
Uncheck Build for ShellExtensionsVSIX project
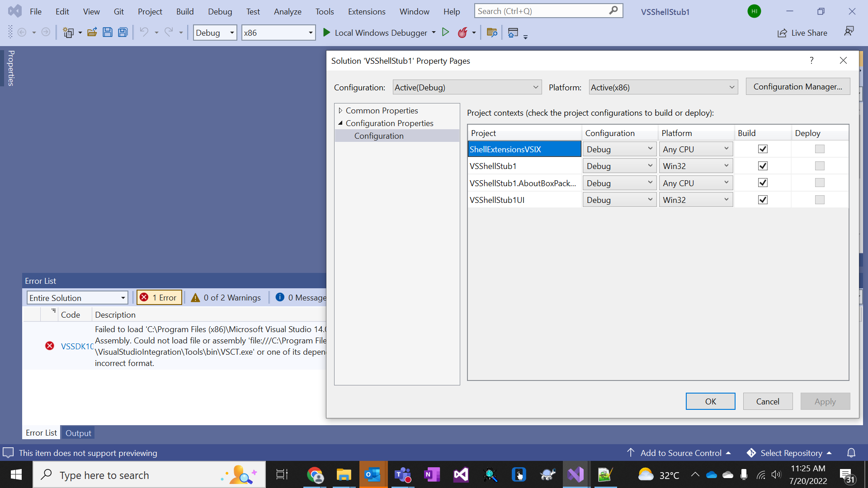pyautogui.click(x=763, y=149)
